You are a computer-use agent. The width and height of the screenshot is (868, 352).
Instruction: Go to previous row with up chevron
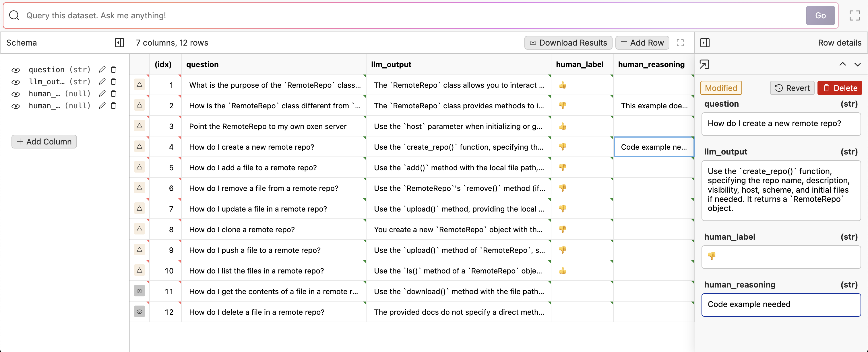(842, 64)
